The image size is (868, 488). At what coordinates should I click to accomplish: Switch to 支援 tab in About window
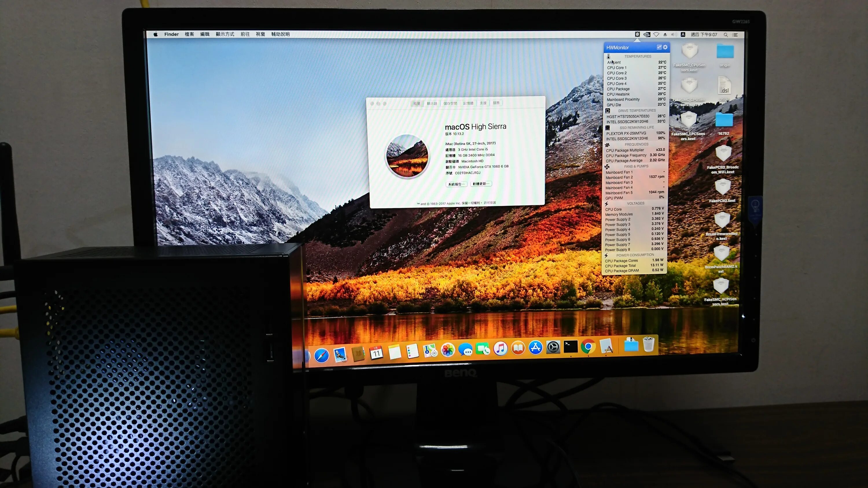click(483, 103)
